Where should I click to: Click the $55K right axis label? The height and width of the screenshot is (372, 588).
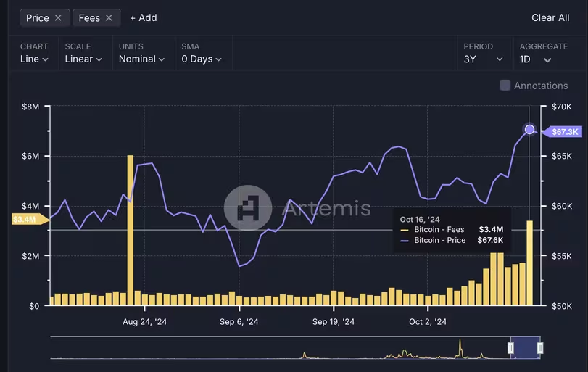click(x=561, y=256)
